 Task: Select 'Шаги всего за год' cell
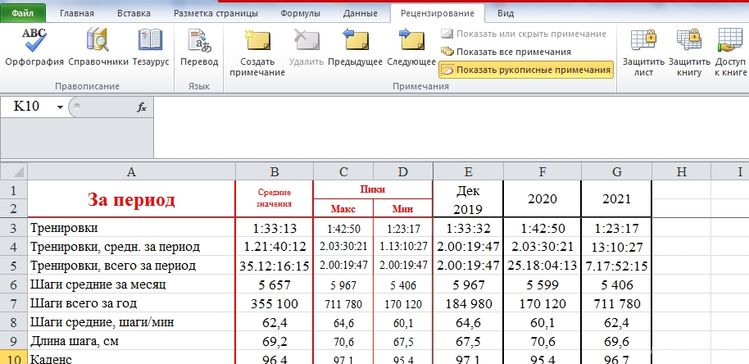(131, 303)
